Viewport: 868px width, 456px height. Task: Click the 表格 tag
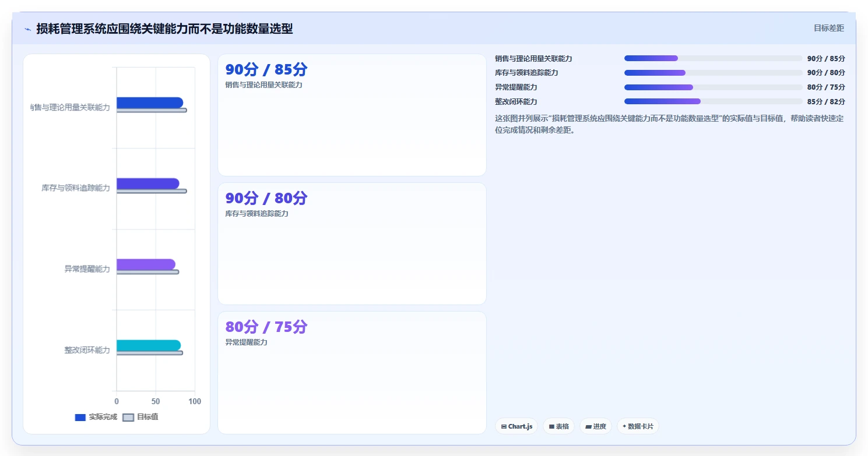(558, 426)
